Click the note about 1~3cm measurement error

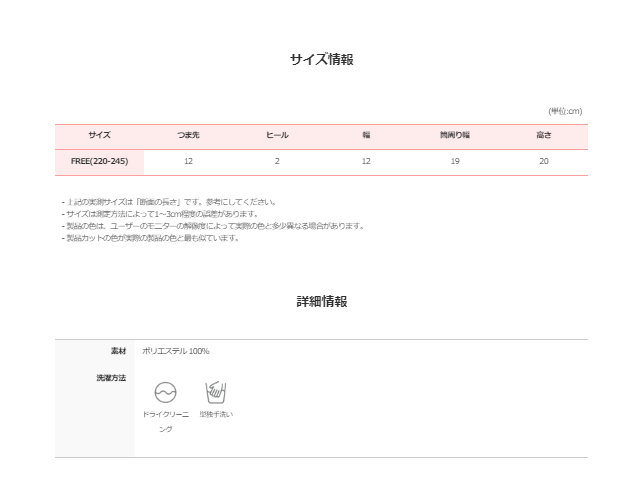pos(160,214)
